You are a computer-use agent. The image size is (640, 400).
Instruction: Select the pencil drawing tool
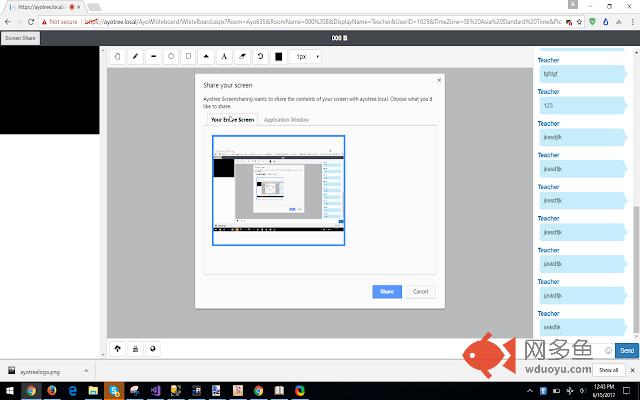point(136,57)
